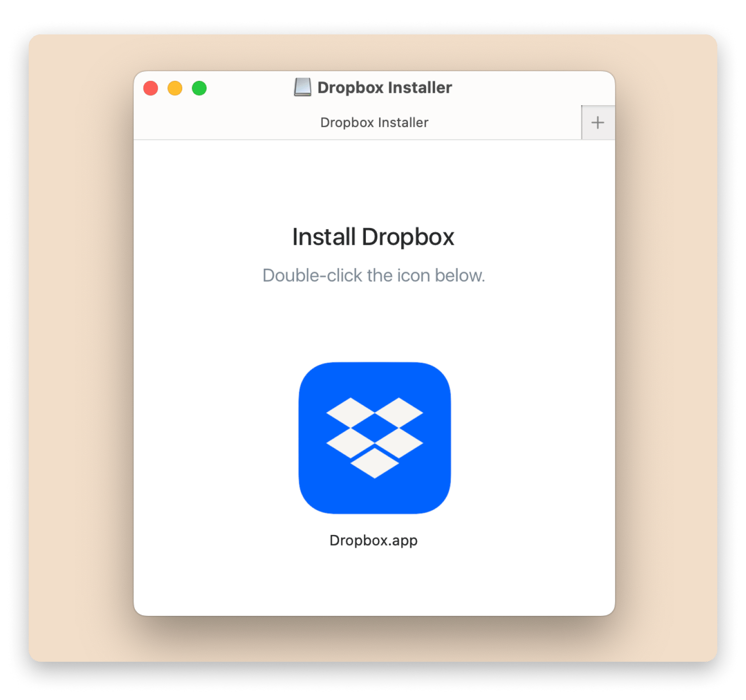Screen dimensions: 746x700
Task: Open a new tab with plus button
Action: pyautogui.click(x=597, y=123)
